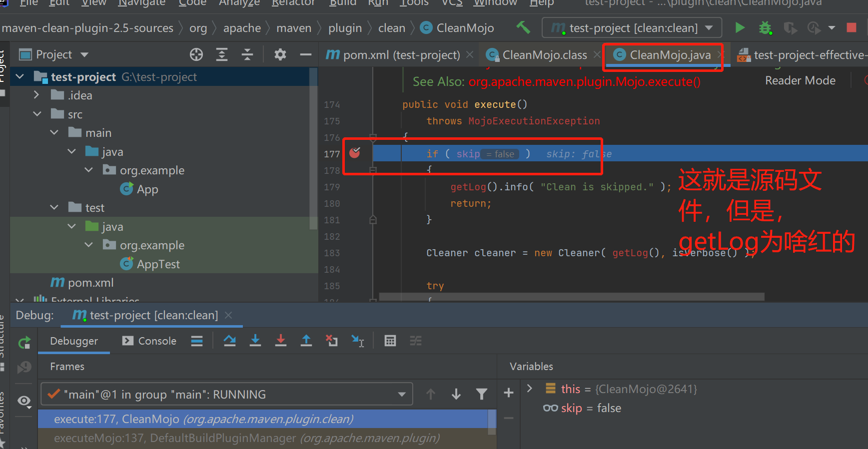Follow org.apache.maven.plugin.Mojo.execute() link

584,81
